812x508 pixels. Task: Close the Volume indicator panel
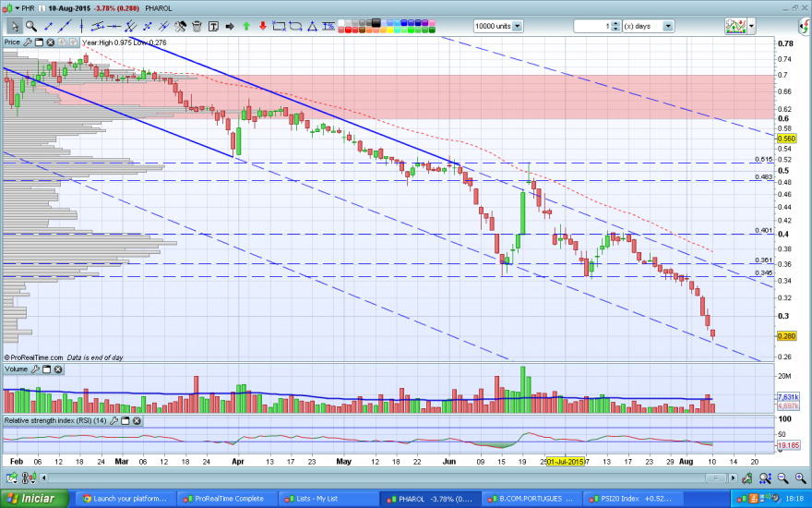tap(58, 369)
